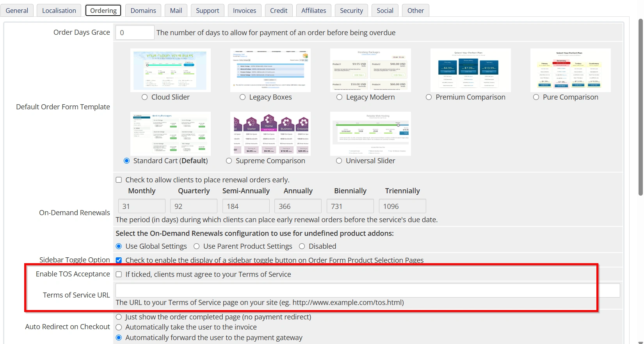Click the Monthly renewal days field
Screen dimensions: 644x344
142,206
